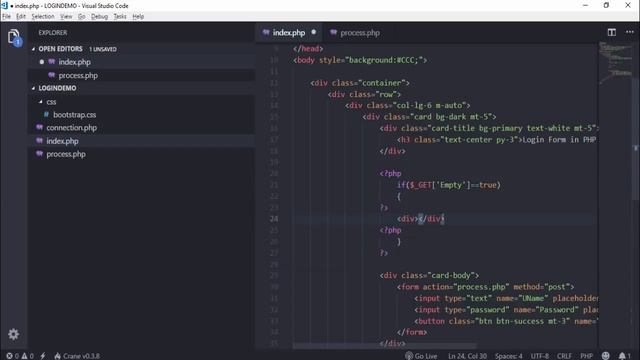
Task: Open the Edit menu
Action: (21, 16)
